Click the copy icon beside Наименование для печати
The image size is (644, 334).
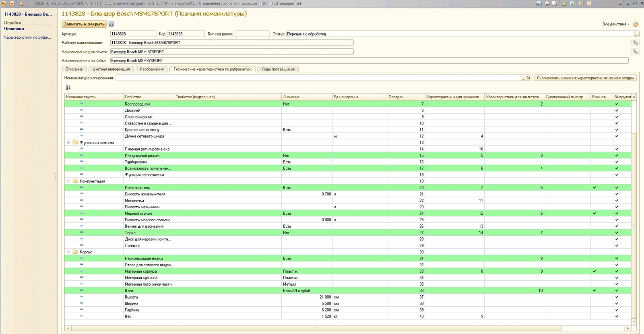click(636, 52)
